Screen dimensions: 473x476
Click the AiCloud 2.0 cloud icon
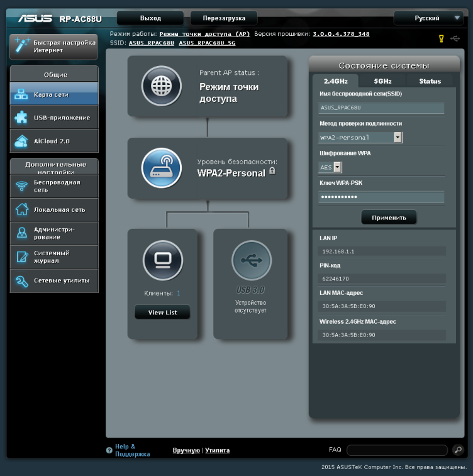pyautogui.click(x=21, y=141)
